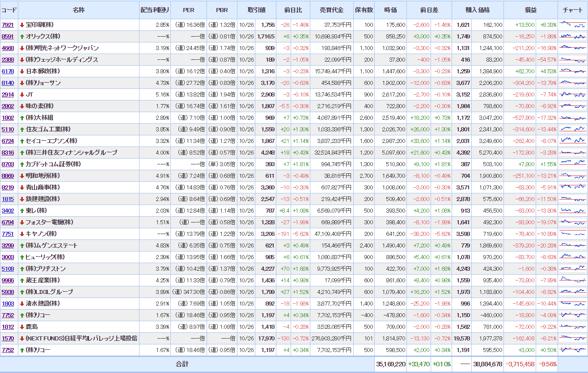Open the mini chart for 蔵王産業(株)
588x373 pixels.
point(572,280)
